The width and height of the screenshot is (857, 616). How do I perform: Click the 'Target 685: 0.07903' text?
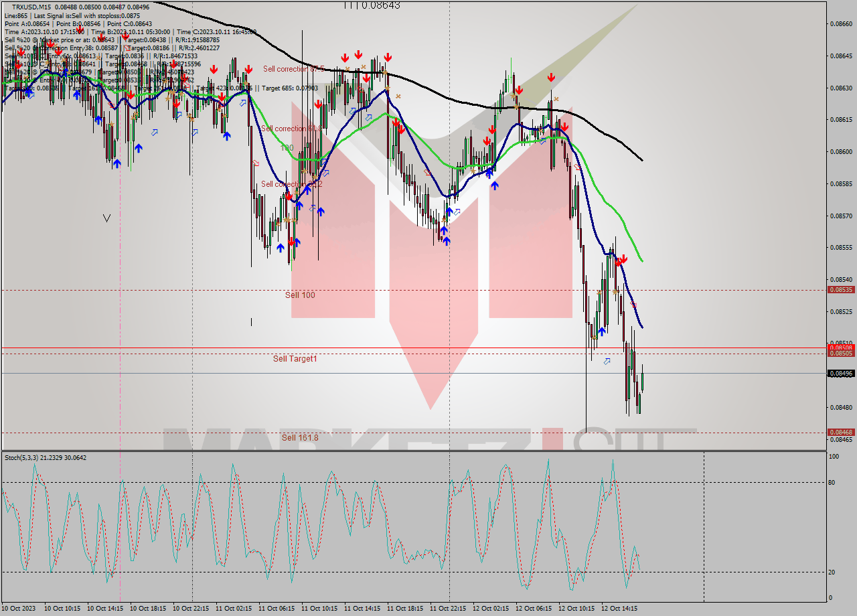pos(291,88)
